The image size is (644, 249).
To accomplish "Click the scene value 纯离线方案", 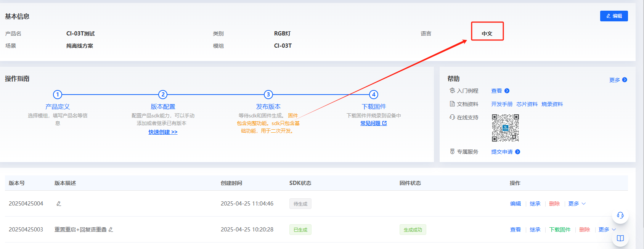I will coord(80,46).
